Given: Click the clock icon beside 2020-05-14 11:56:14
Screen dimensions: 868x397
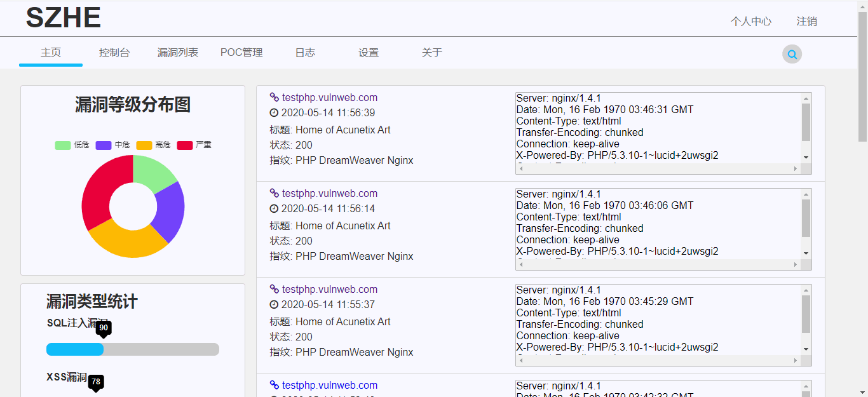Looking at the screenshot, I should [274, 209].
